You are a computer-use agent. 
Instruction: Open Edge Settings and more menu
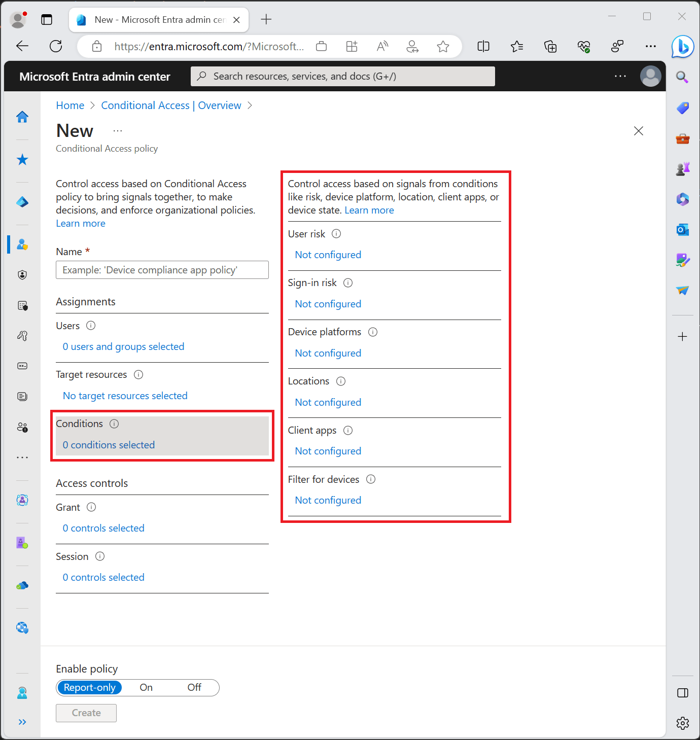pyautogui.click(x=651, y=46)
